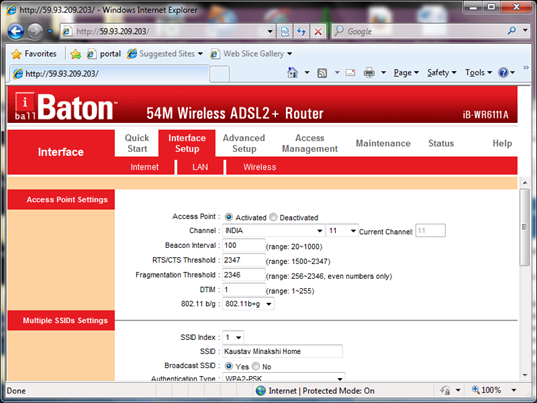The image size is (537, 403).
Task: Switch to the Advanced Setup tab
Action: click(x=244, y=143)
